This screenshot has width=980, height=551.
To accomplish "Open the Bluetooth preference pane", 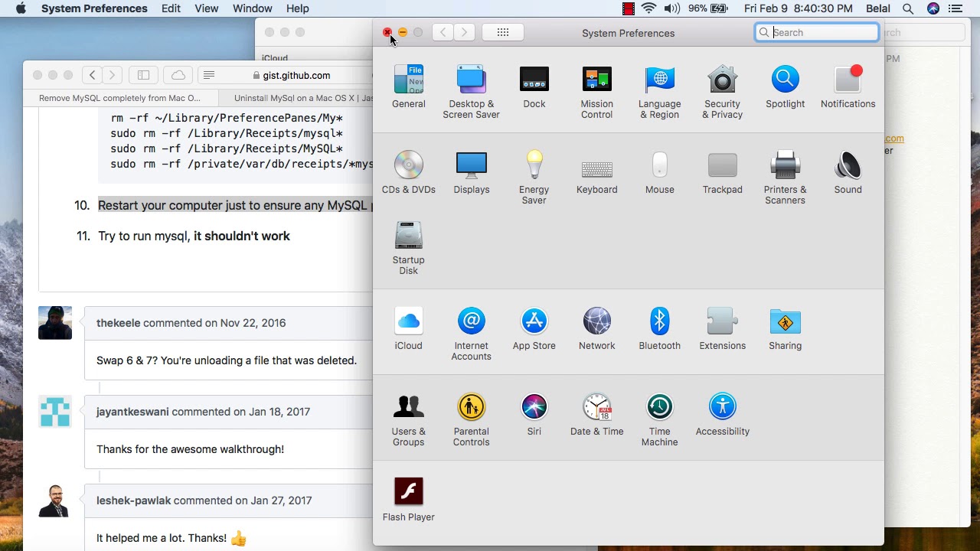I will [659, 328].
